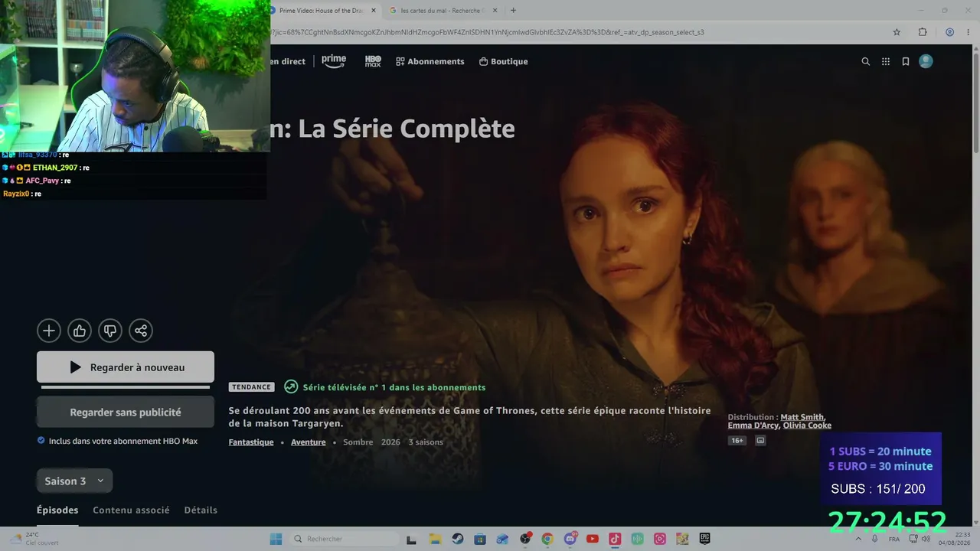980x551 pixels.
Task: Click the watch progress bar under Regarder
Action: click(126, 387)
